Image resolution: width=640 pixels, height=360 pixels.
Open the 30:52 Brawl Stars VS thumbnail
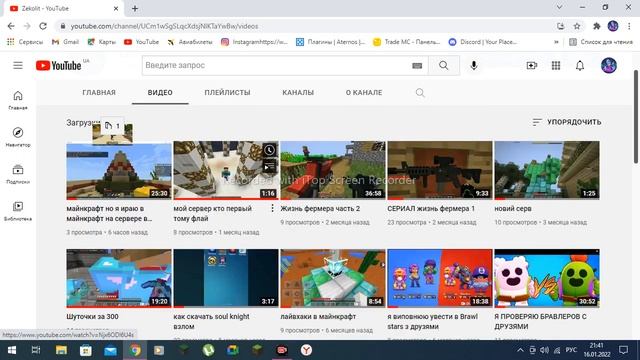click(547, 278)
